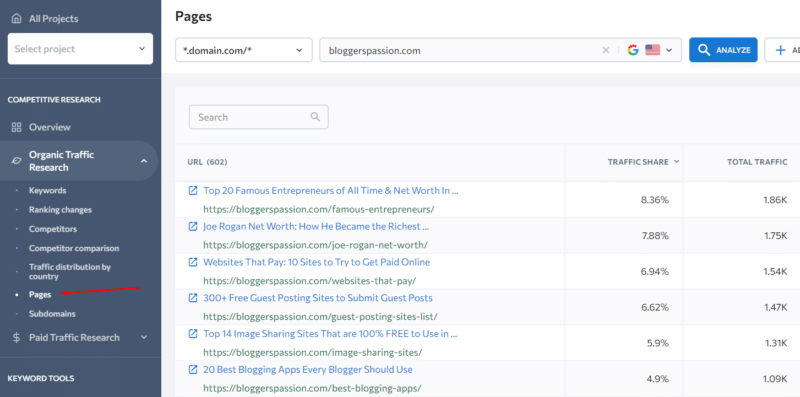This screenshot has width=800, height=397.
Task: Click the 8.36% traffic share value
Action: pyautogui.click(x=655, y=200)
